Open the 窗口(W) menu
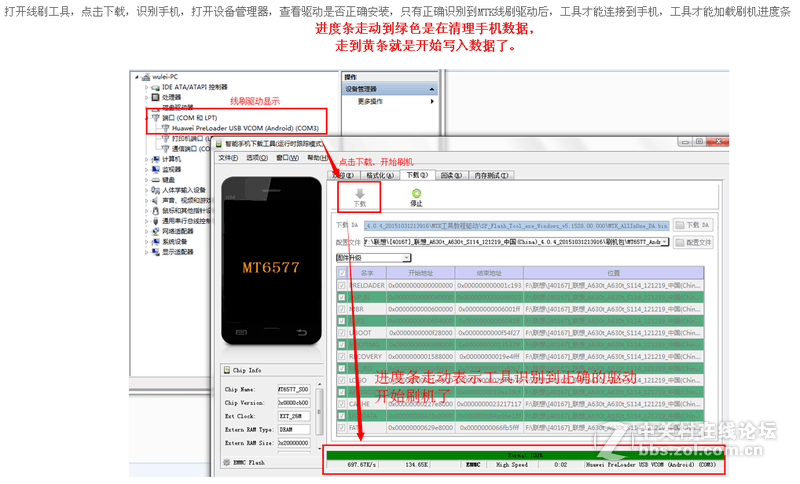 coord(287,158)
